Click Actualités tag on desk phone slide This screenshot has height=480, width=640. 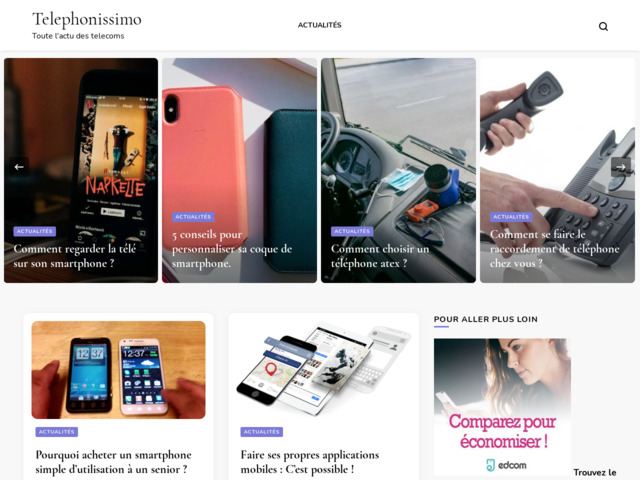(511, 217)
